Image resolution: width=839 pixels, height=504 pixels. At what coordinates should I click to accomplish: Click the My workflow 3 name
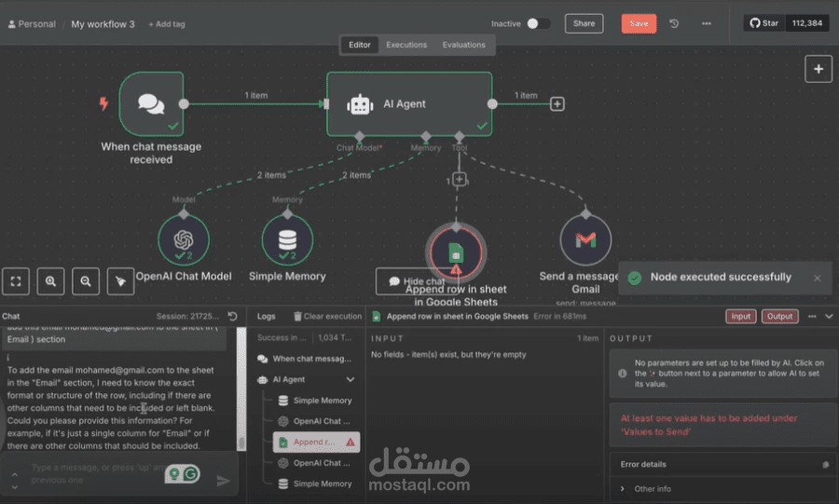103,24
